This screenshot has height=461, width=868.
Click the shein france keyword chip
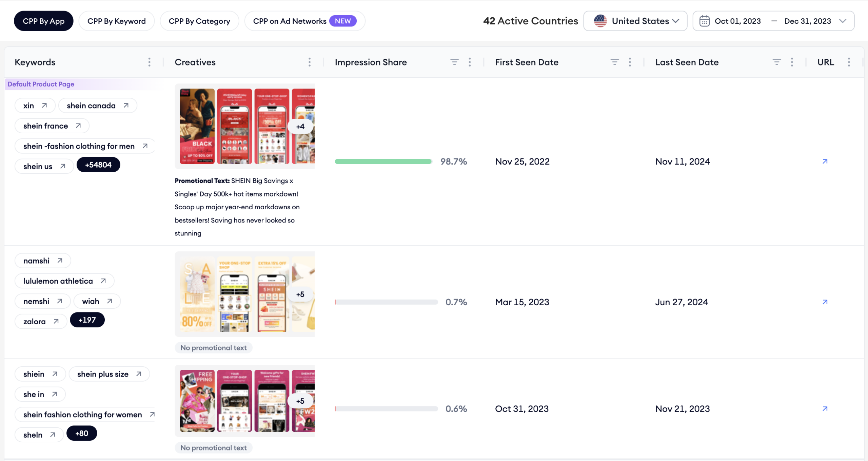tap(52, 126)
